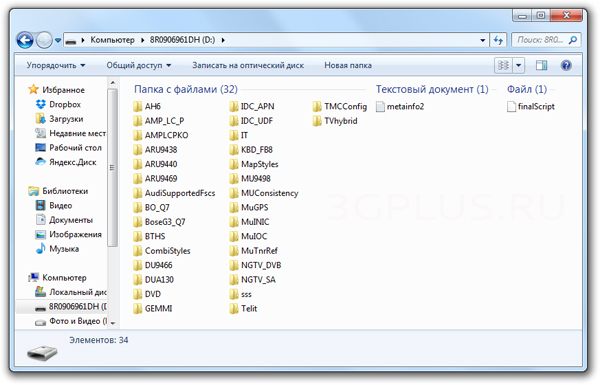Select Компьютер in the address breadcrumb
600x385 pixels.
coord(112,40)
